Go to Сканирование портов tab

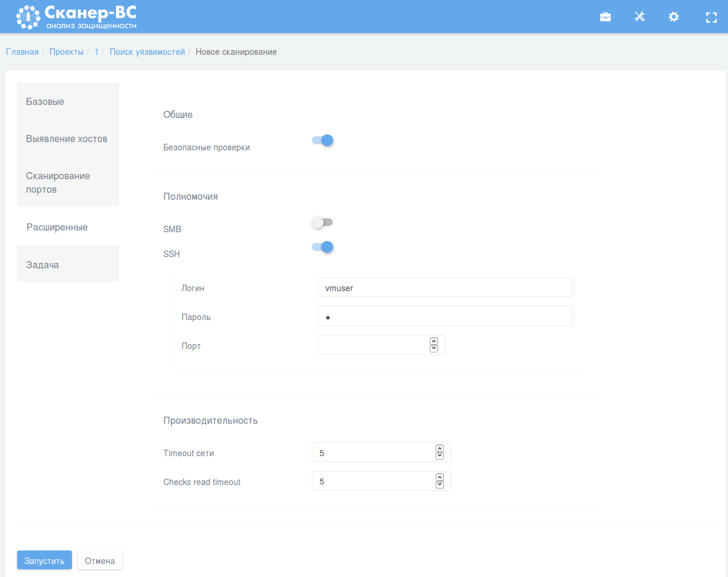68,182
